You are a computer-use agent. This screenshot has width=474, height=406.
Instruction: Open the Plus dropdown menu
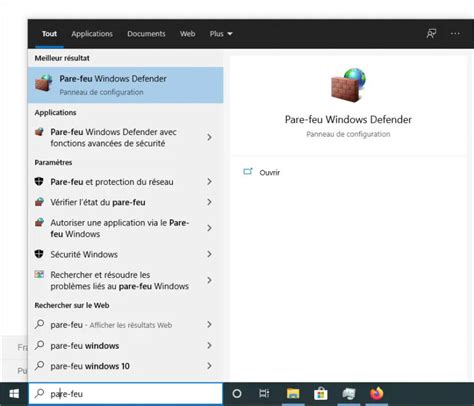point(221,34)
